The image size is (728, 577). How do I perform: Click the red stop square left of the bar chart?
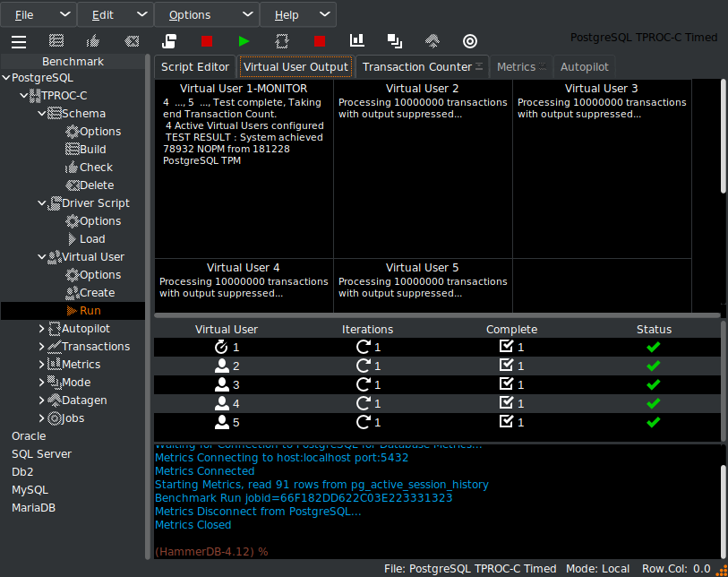320,41
